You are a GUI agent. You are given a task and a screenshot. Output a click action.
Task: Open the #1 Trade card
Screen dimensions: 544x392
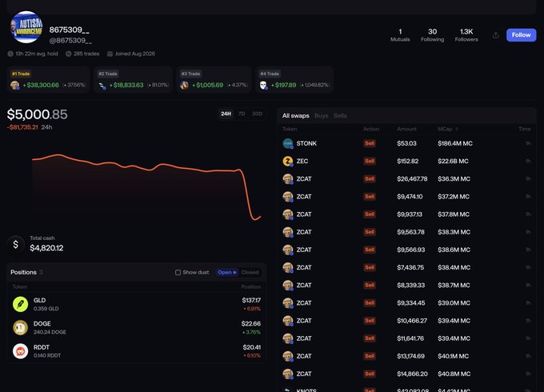pos(48,80)
